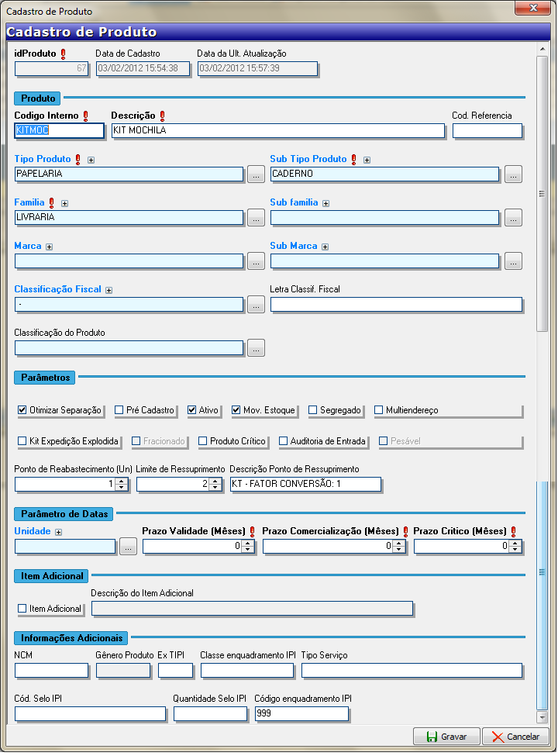Viewport: 558px width, 756px height.
Task: Click plus icon beside Familia label
Action: pyautogui.click(x=64, y=205)
